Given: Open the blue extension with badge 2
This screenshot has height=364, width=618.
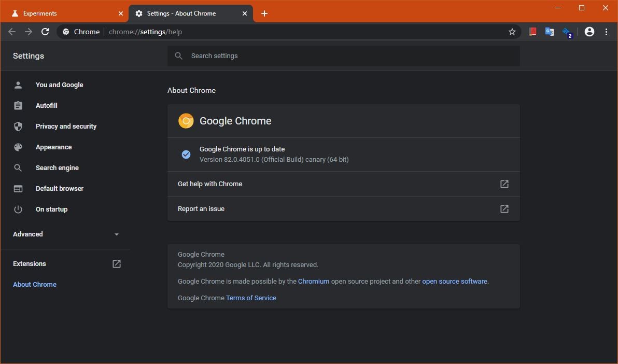Looking at the screenshot, I should tap(567, 33).
